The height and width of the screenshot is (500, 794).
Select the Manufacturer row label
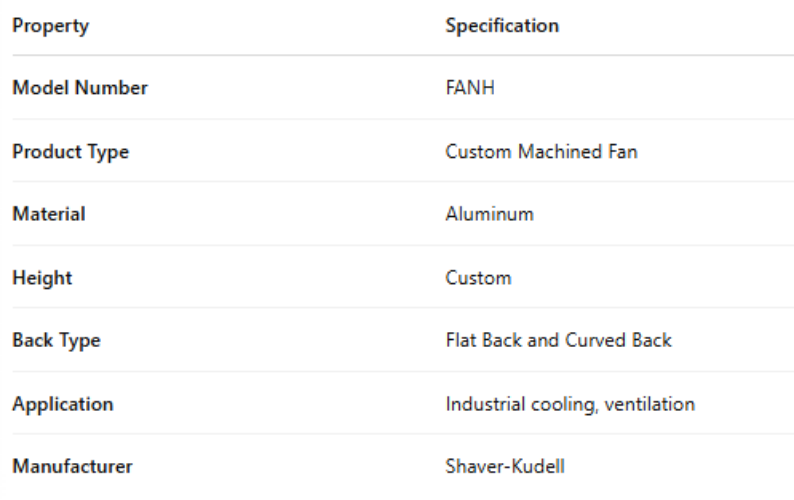pyautogui.click(x=72, y=468)
